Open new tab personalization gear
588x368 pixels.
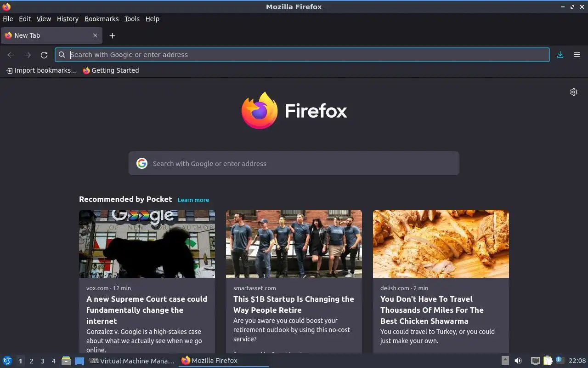click(574, 92)
